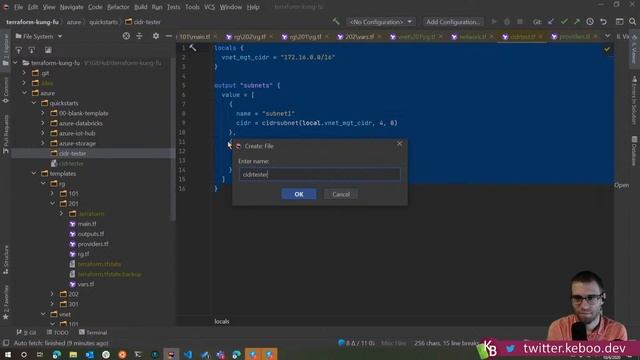Click the Run play button in toolbar
Image resolution: width=640 pixels, height=360 pixels.
(x=494, y=22)
